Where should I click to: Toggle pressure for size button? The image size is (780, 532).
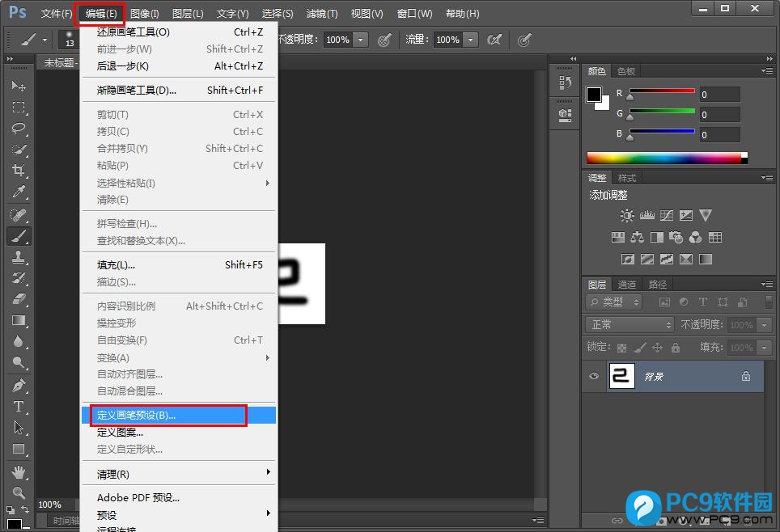(x=524, y=40)
